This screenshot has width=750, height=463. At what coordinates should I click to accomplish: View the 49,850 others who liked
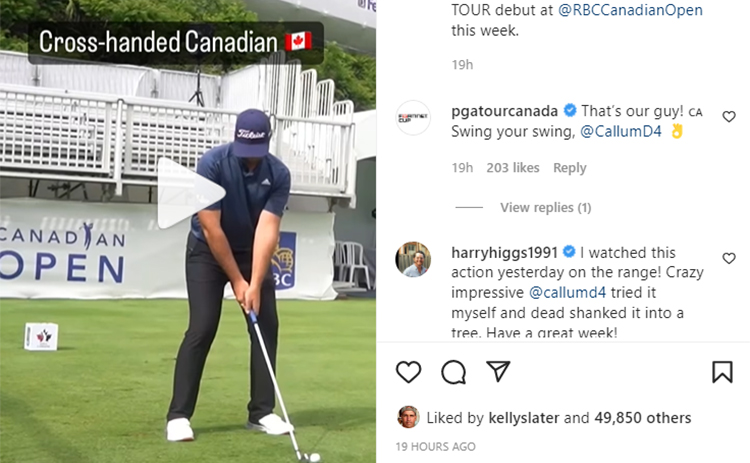click(643, 418)
